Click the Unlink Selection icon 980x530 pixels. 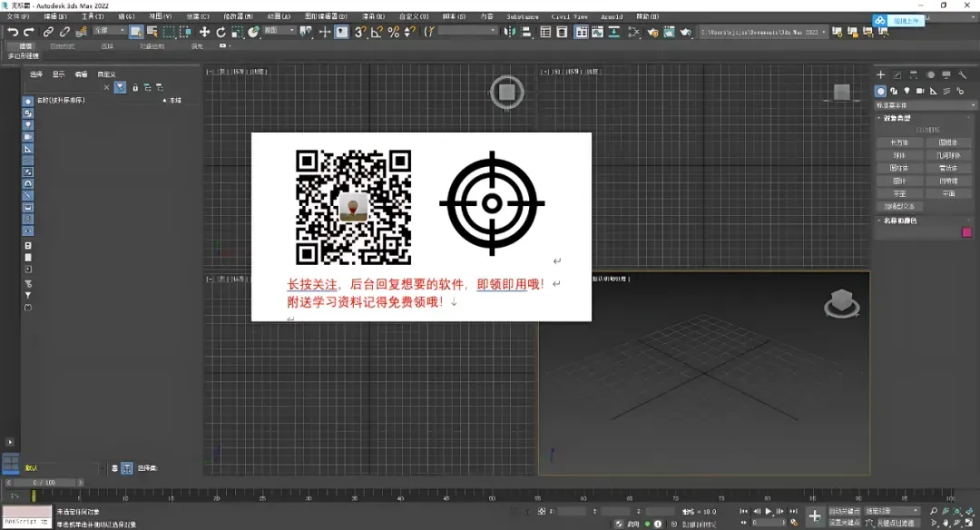[64, 32]
